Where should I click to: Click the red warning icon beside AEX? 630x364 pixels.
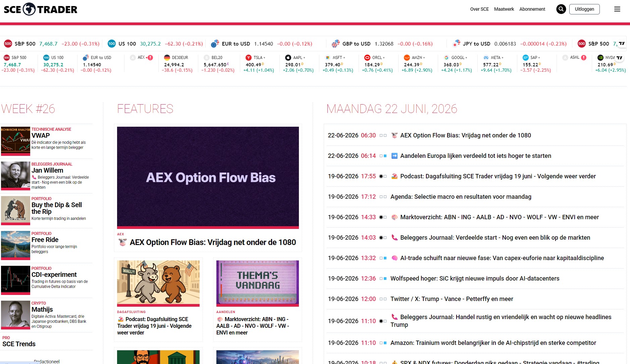(150, 58)
